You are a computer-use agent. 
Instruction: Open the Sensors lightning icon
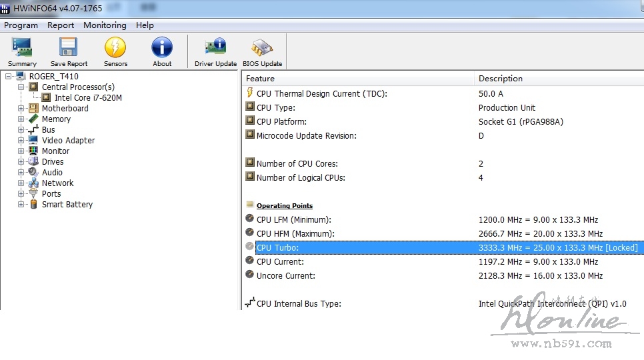[115, 48]
